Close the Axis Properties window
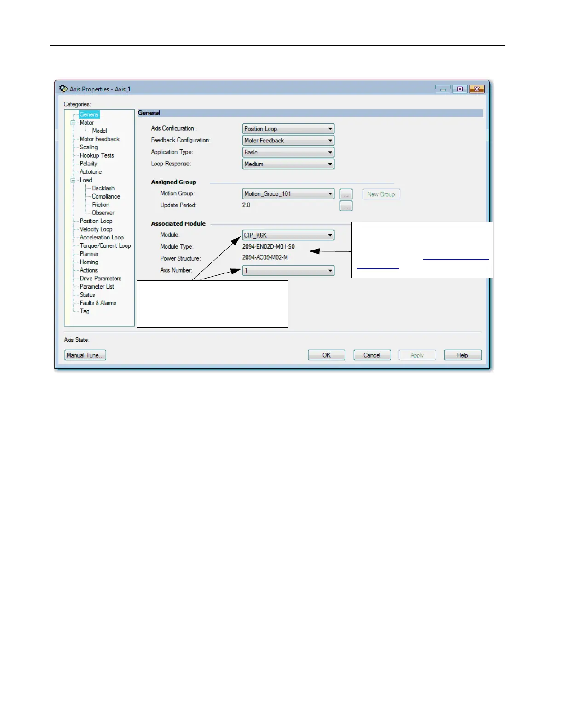 [477, 89]
